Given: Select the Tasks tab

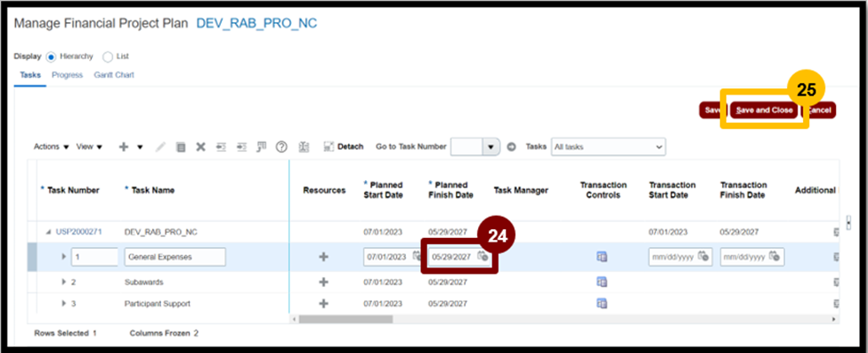Looking at the screenshot, I should click(x=30, y=75).
